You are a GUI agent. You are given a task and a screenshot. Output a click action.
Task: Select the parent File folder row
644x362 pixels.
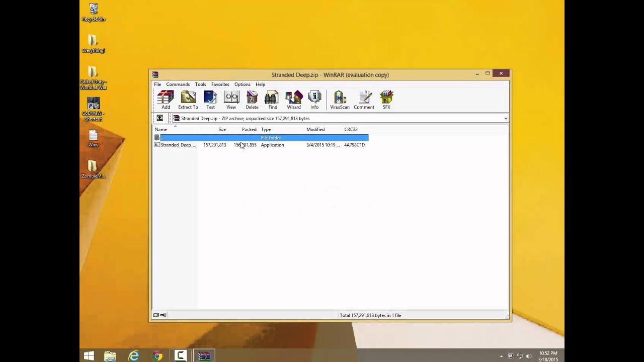click(x=261, y=138)
